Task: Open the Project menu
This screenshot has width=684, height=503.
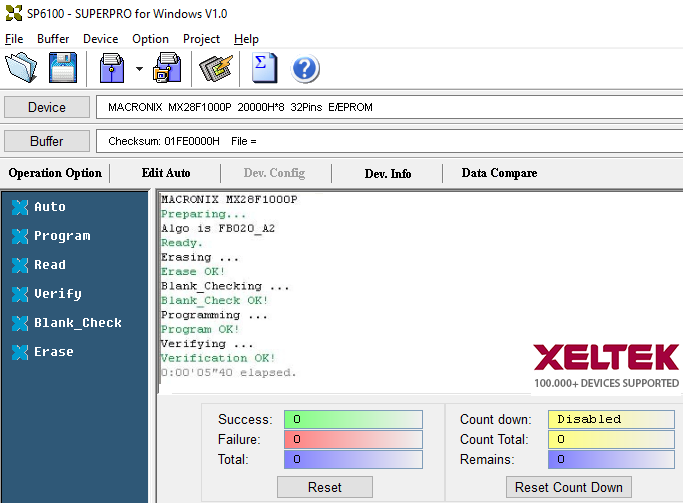Action: 201,39
